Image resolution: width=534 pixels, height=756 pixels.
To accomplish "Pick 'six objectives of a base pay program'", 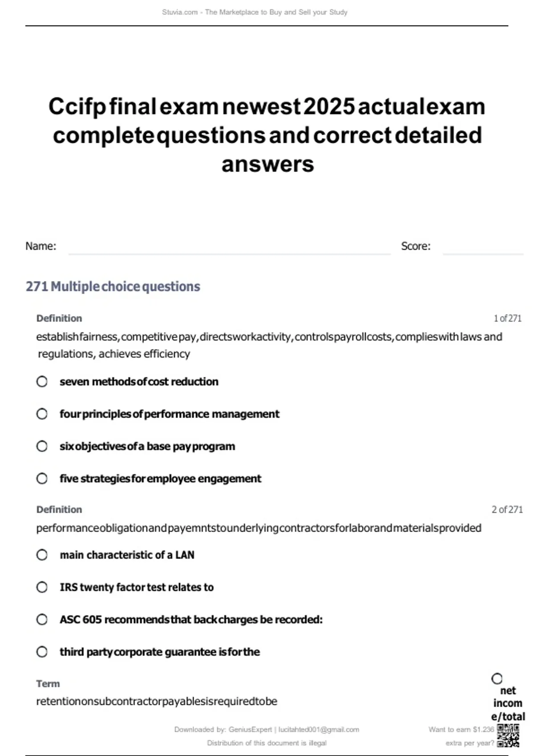I will point(42,446).
